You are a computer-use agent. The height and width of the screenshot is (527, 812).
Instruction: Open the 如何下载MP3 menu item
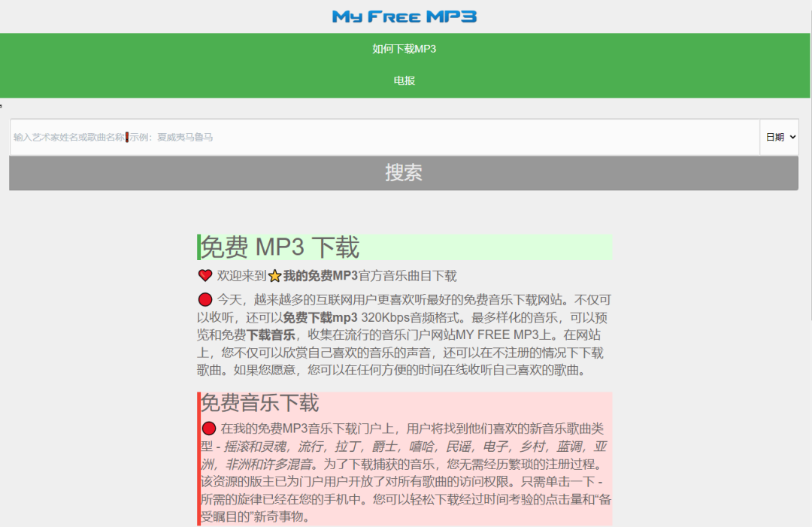tap(404, 48)
